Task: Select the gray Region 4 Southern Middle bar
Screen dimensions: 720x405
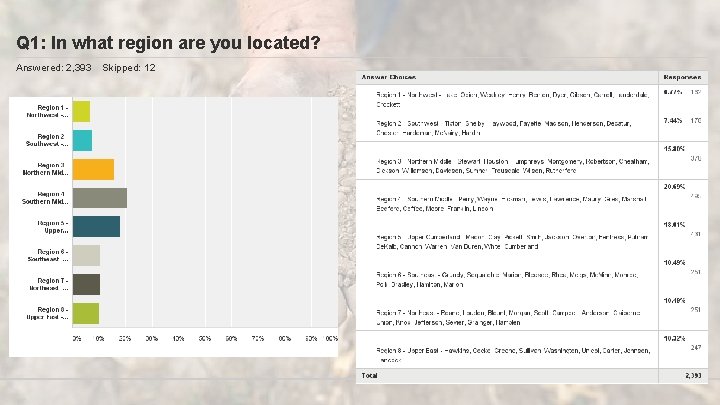Action: click(x=99, y=198)
